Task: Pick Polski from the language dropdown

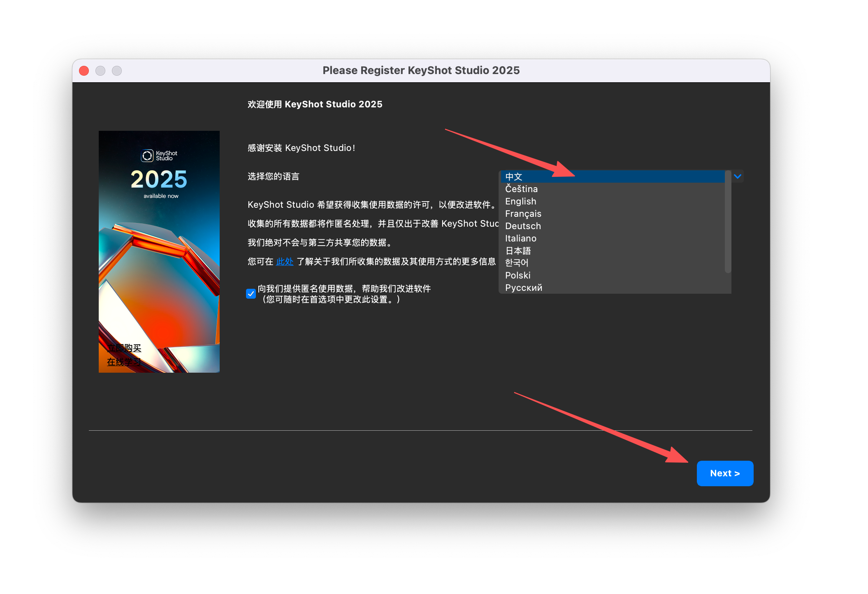Action: tap(518, 276)
